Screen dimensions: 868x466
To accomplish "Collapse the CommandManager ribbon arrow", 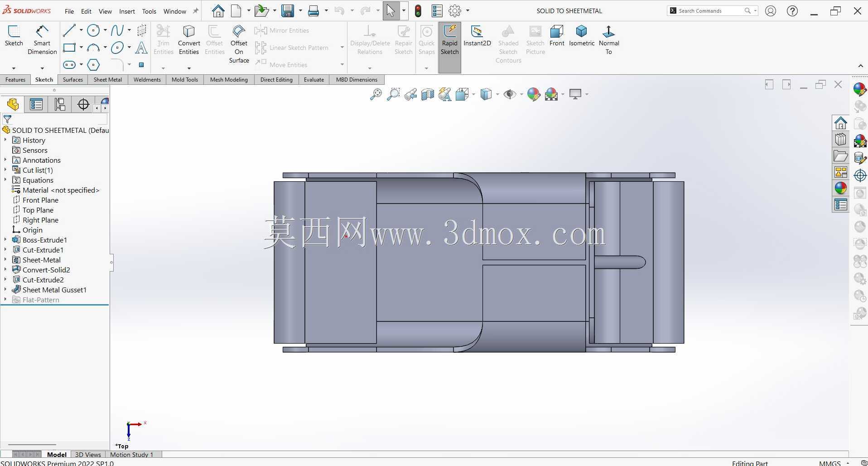I will [861, 66].
